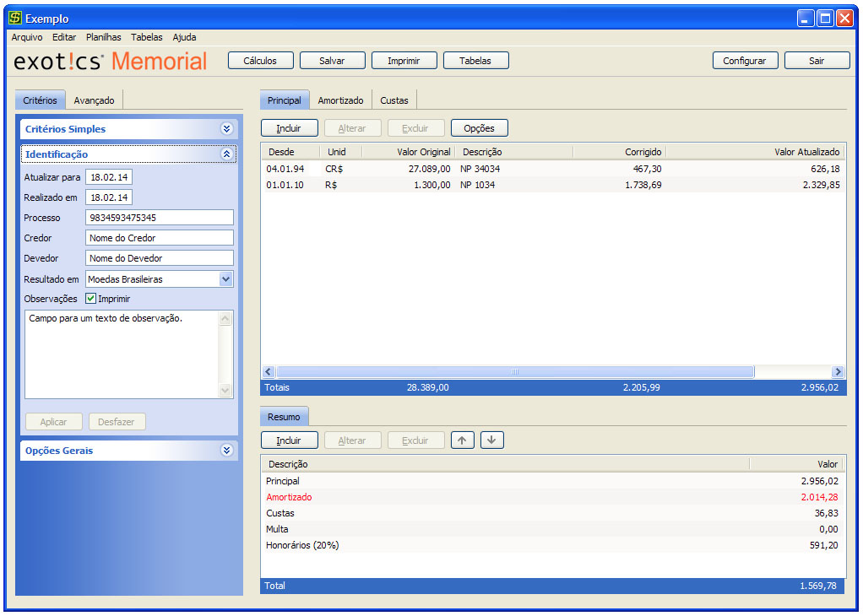Click the observations box scroll down arrow

tap(225, 390)
